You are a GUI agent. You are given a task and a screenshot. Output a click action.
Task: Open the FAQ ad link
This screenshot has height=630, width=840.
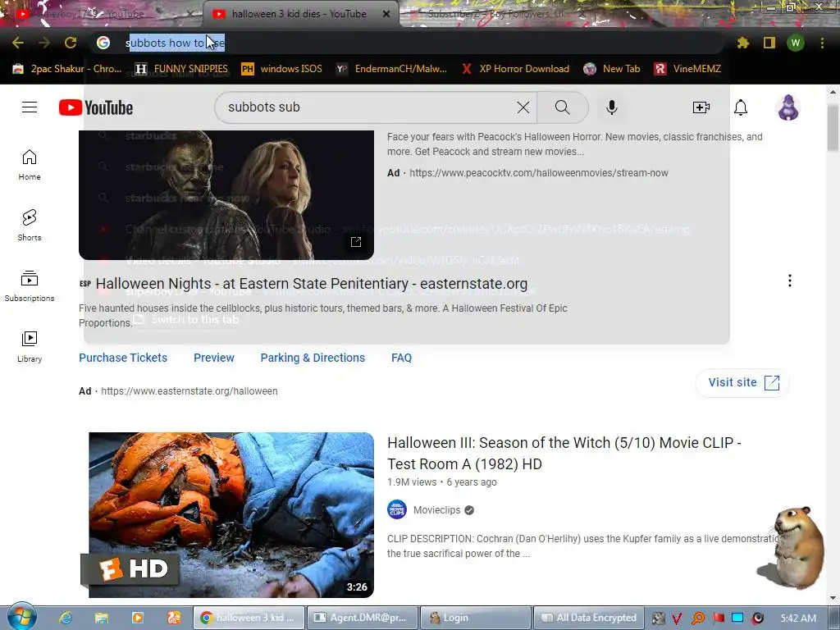[x=401, y=358]
